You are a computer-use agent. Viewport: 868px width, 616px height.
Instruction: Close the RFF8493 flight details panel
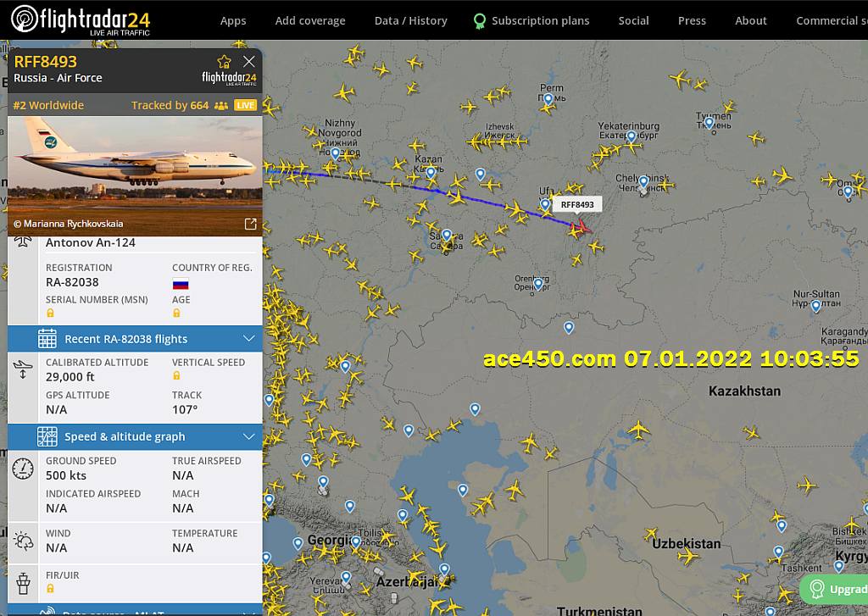click(x=249, y=62)
